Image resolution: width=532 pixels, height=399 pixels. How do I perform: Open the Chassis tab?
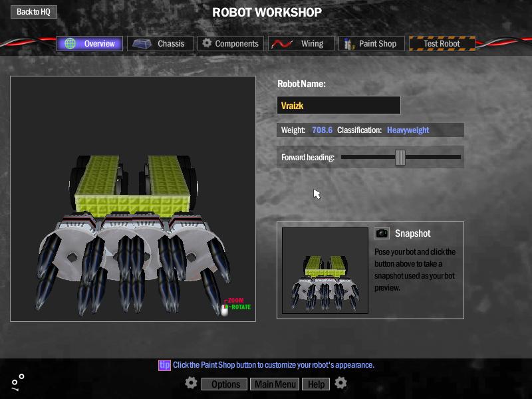click(x=160, y=43)
